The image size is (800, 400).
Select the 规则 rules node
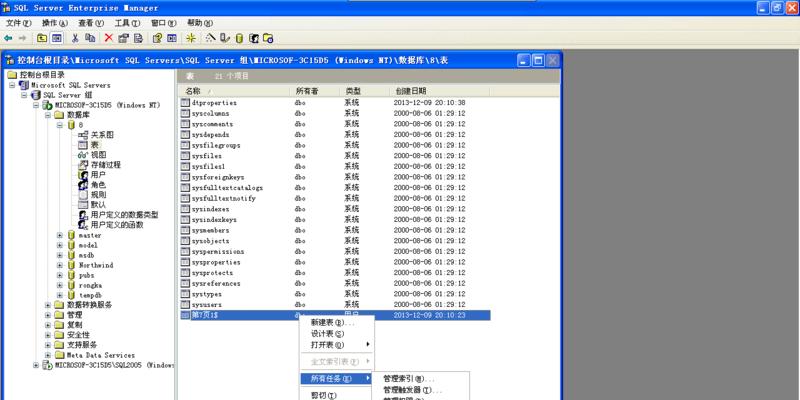pos(98,194)
